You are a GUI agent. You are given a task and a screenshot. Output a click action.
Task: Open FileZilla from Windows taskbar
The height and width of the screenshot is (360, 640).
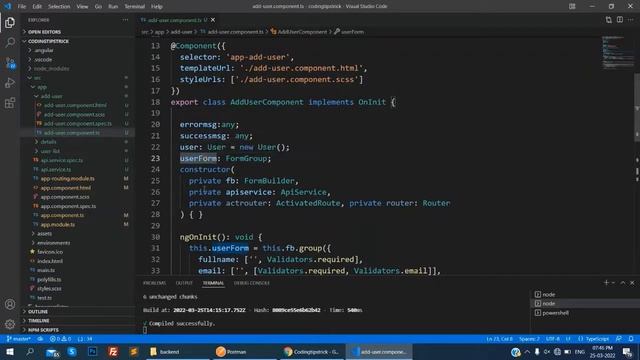click(x=113, y=351)
